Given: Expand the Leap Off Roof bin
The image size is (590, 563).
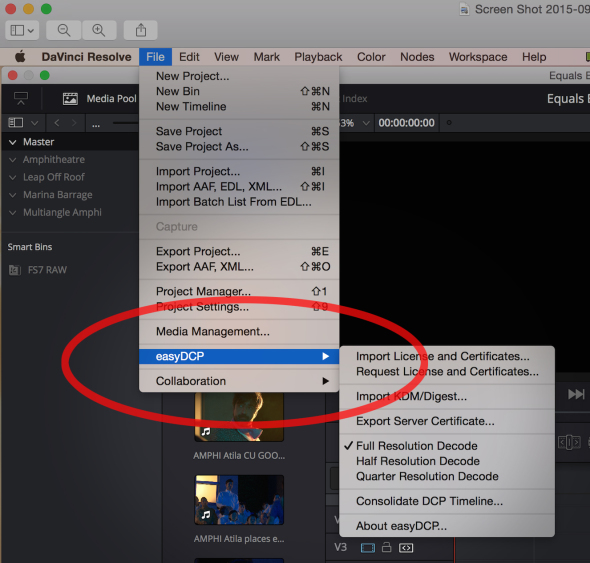Looking at the screenshot, I should (x=13, y=177).
